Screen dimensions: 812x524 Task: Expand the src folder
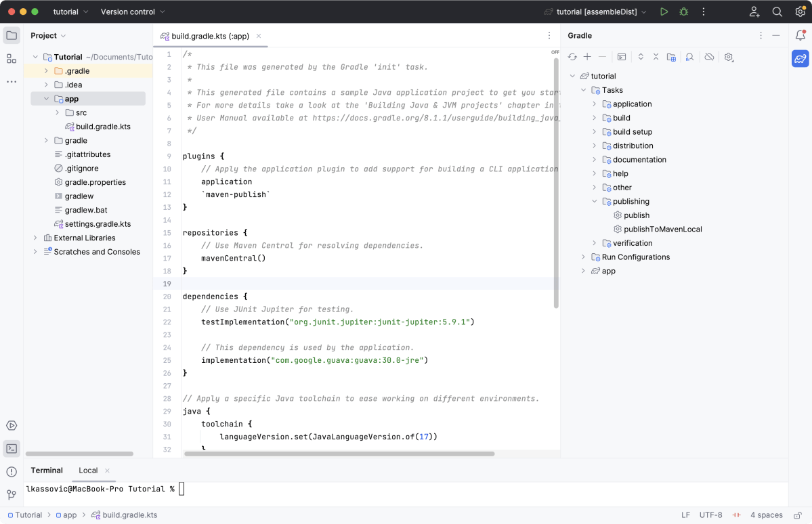click(x=57, y=113)
